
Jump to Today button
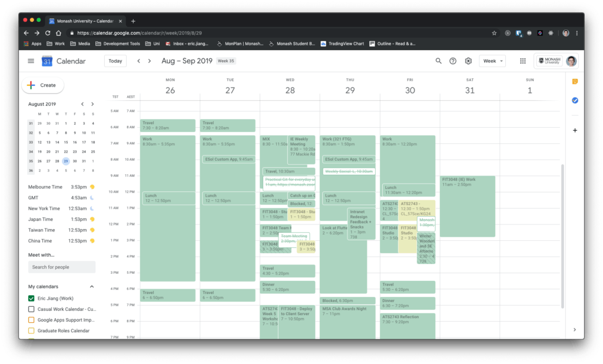click(115, 61)
